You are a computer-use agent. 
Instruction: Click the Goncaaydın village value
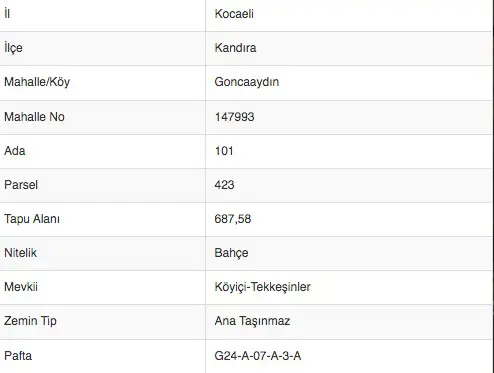247,82
